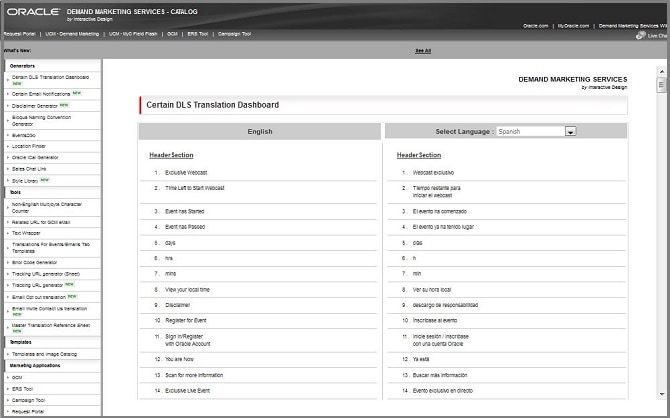Image resolution: width=670 pixels, height=418 pixels.
Task: Click the Certain DLS Translation Dashboard page title
Action: coord(212,105)
